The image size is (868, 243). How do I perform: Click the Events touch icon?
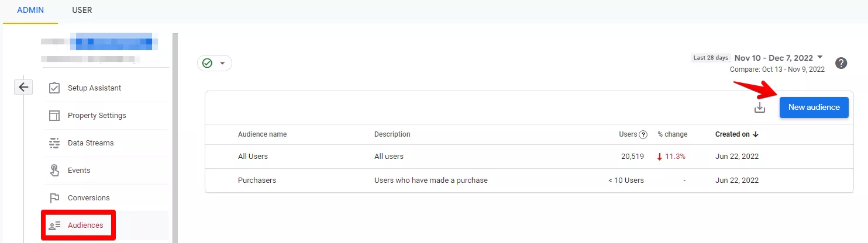(x=54, y=171)
